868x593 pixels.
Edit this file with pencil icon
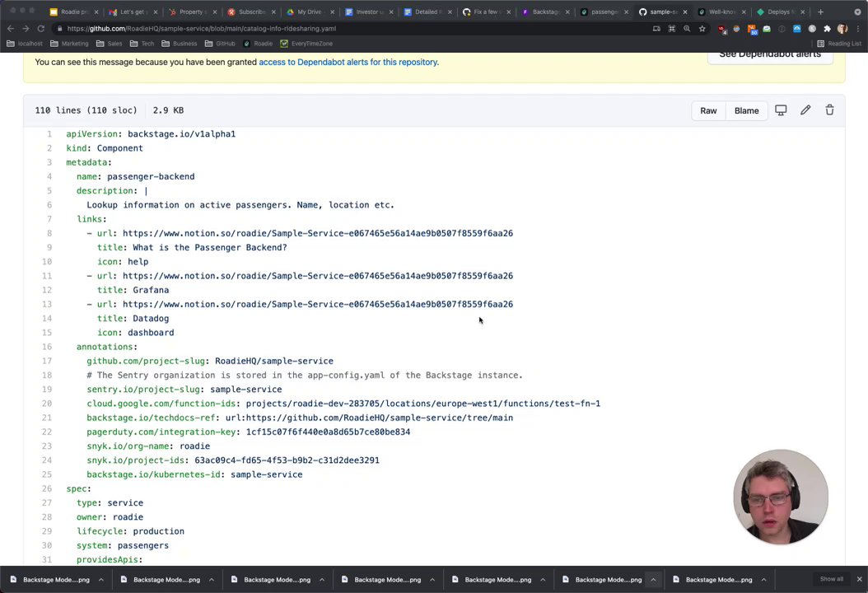pos(805,110)
